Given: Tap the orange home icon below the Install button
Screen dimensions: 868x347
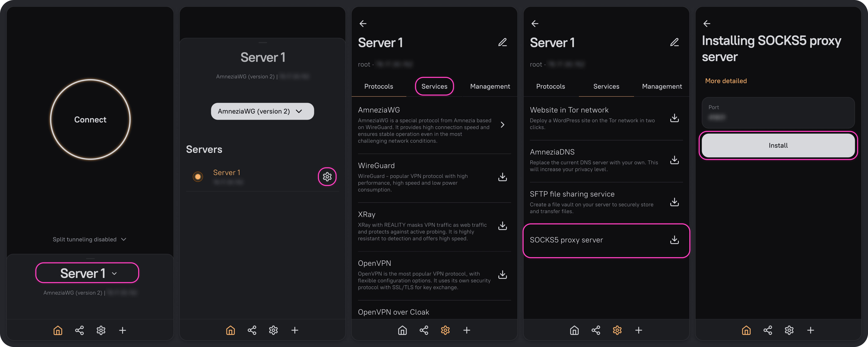Looking at the screenshot, I should [x=746, y=330].
